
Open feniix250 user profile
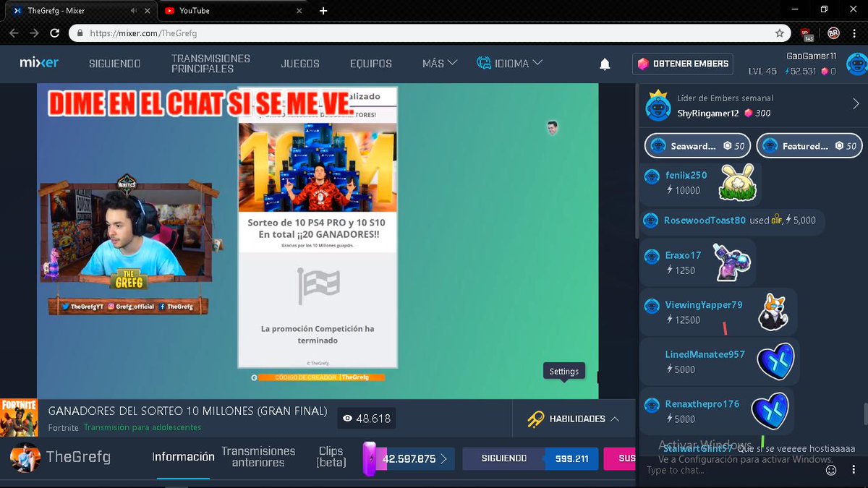(686, 175)
